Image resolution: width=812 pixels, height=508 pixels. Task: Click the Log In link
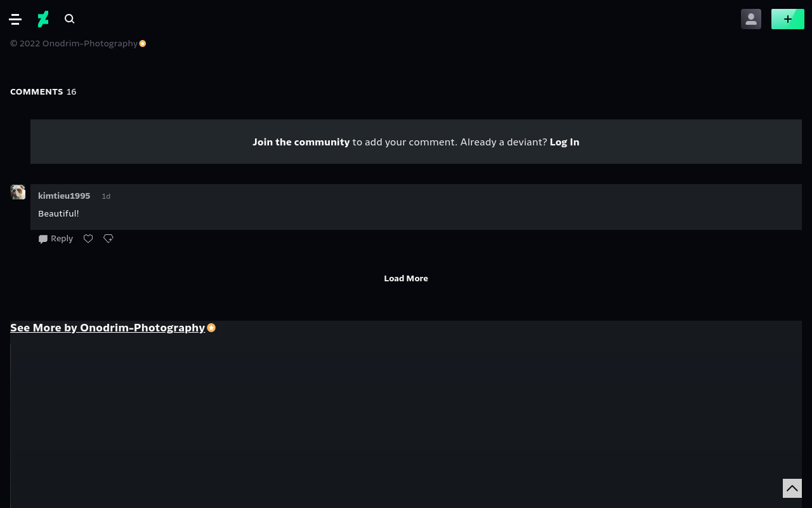pyautogui.click(x=564, y=142)
